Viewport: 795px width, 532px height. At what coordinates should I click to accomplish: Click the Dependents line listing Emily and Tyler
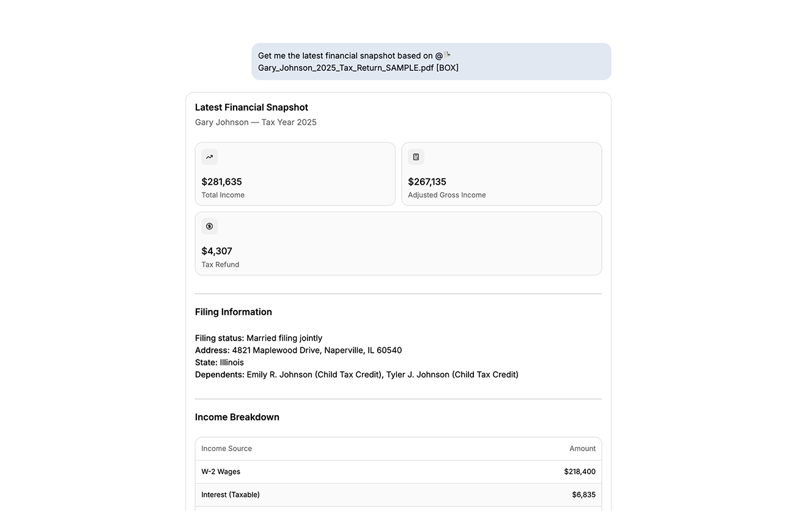coord(357,375)
